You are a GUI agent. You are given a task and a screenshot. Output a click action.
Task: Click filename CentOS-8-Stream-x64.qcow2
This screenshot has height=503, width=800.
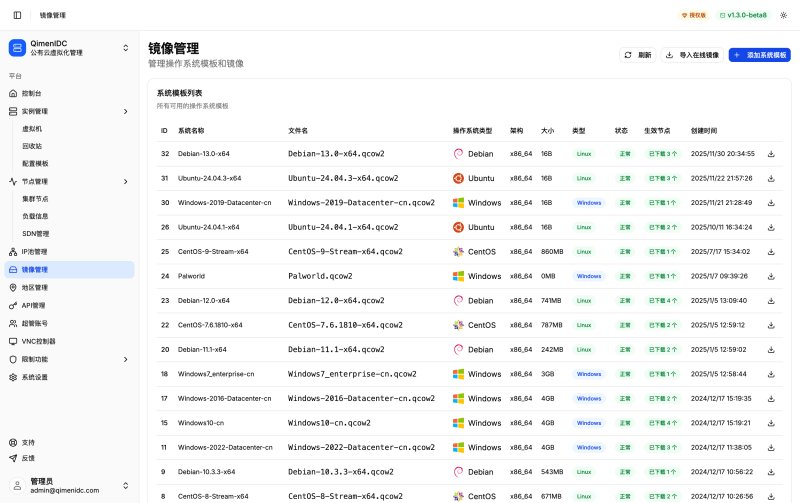coord(345,496)
